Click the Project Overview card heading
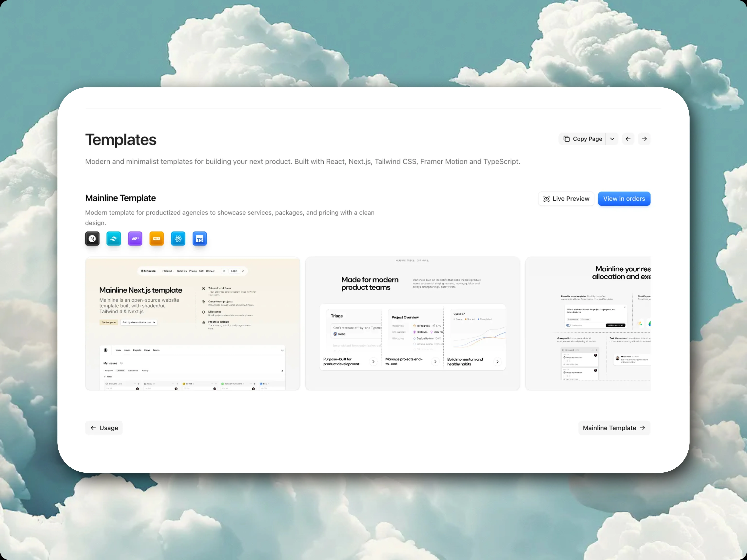This screenshot has height=560, width=747. [405, 317]
